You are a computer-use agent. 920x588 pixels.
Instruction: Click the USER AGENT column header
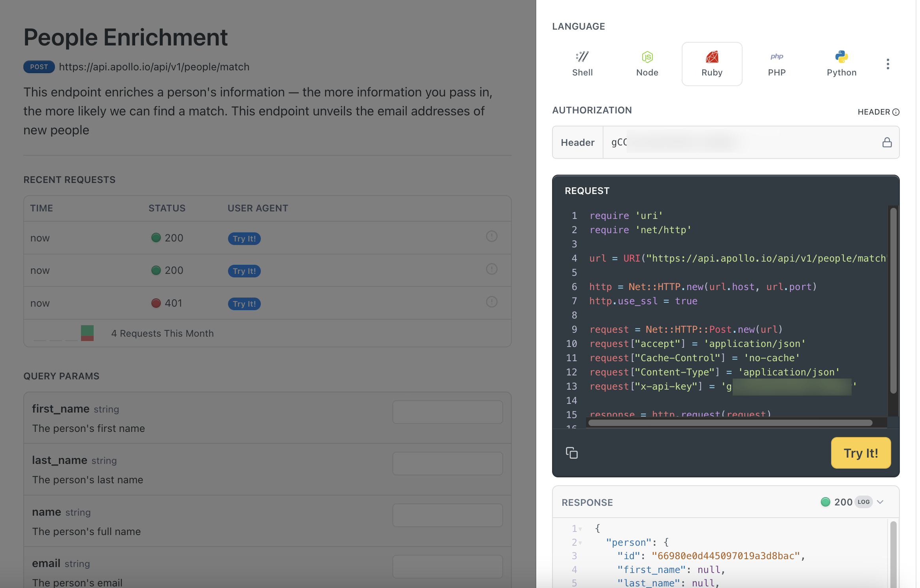[258, 208]
